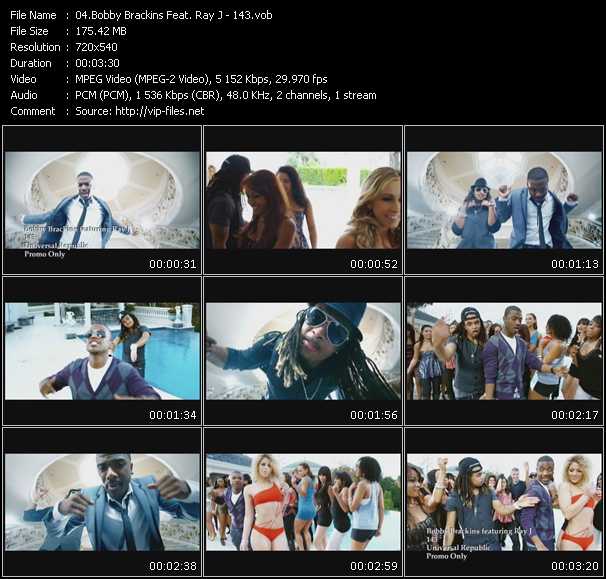The image size is (606, 579).
Task: Click the file size value 175.42 MB
Action: 101,31
